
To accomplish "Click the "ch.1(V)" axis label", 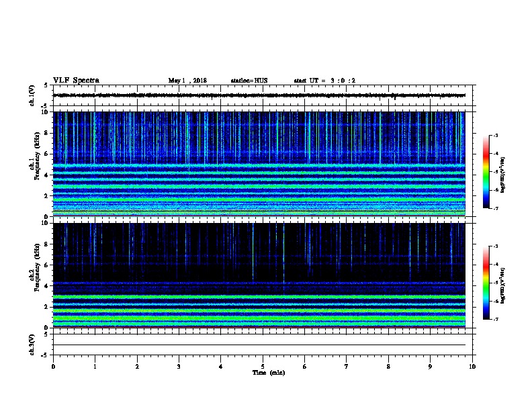I will click(x=32, y=95).
